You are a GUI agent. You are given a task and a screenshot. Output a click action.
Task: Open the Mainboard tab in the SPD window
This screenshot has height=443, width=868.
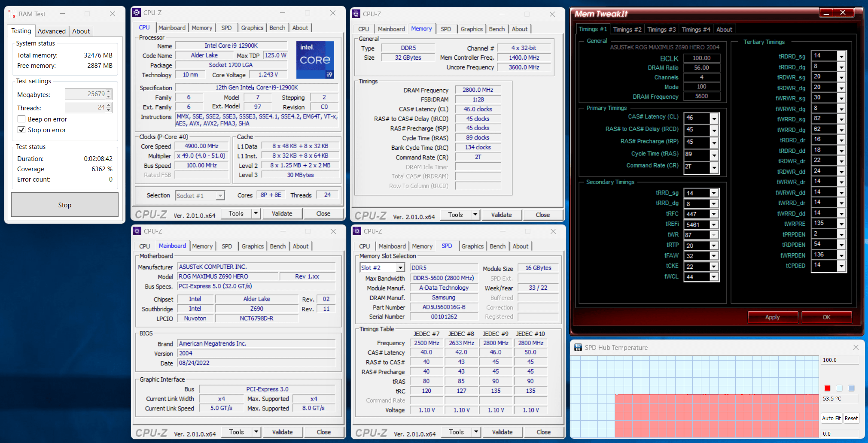tap(392, 246)
